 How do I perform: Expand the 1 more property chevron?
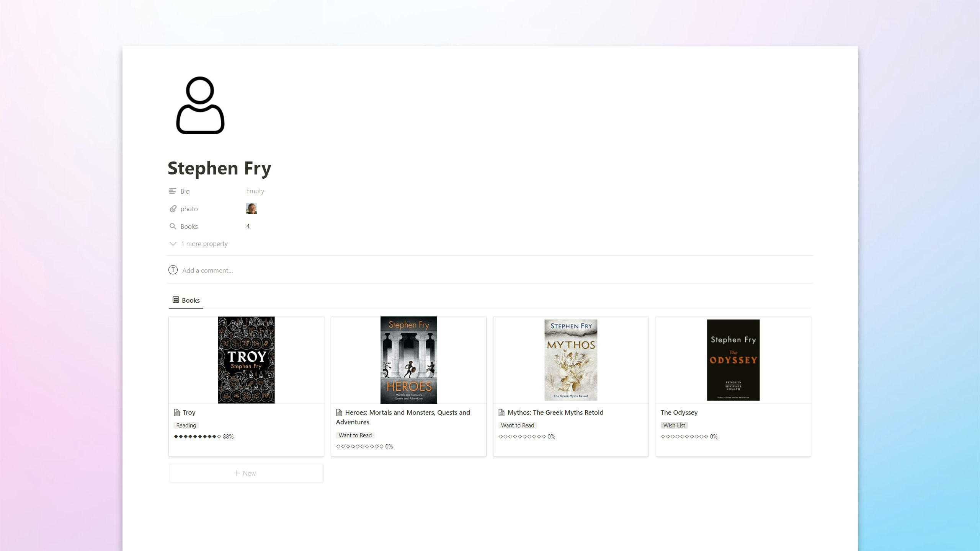click(x=173, y=244)
